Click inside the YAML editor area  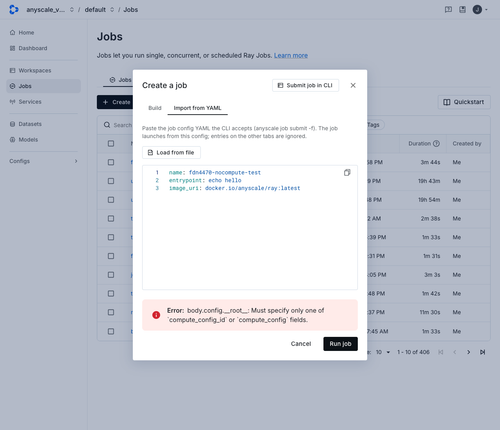coord(250,227)
